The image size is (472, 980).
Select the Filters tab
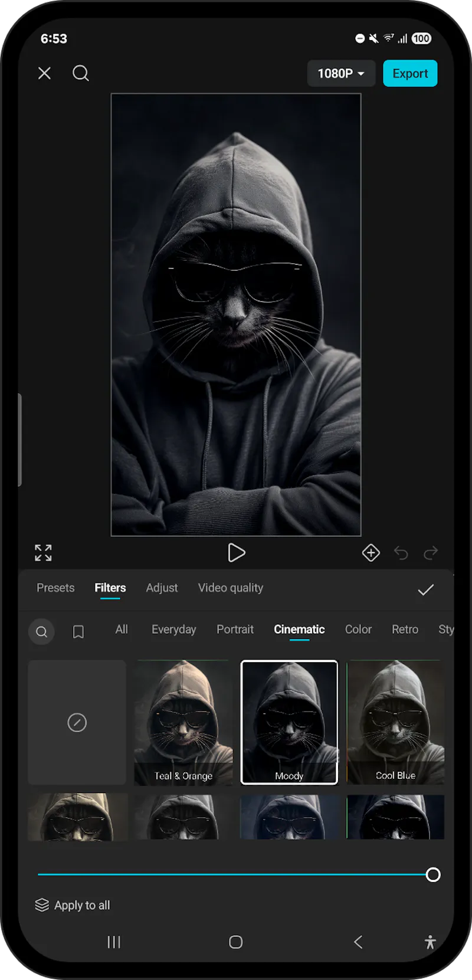(x=110, y=588)
